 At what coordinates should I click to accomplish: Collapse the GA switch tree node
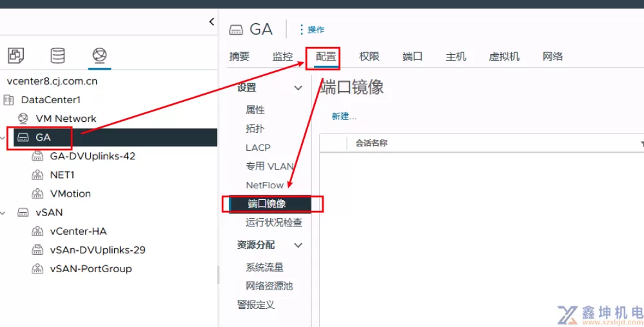tap(3, 137)
